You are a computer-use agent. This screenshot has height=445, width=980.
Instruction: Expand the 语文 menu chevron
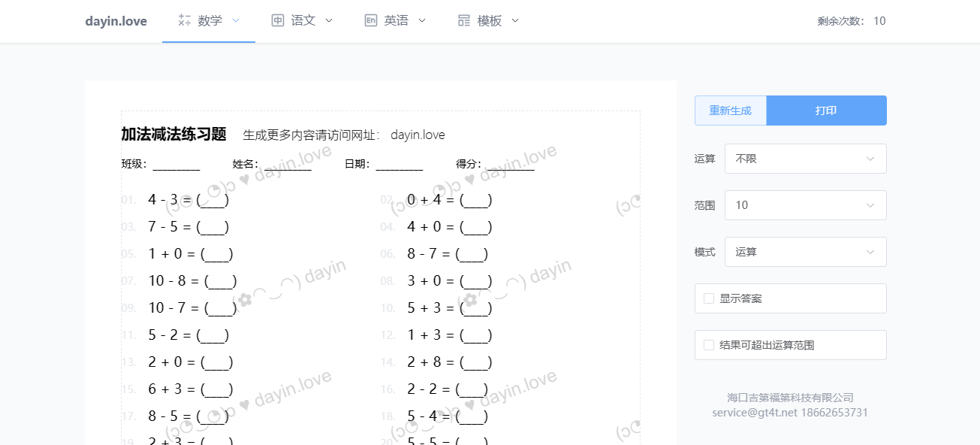329,21
